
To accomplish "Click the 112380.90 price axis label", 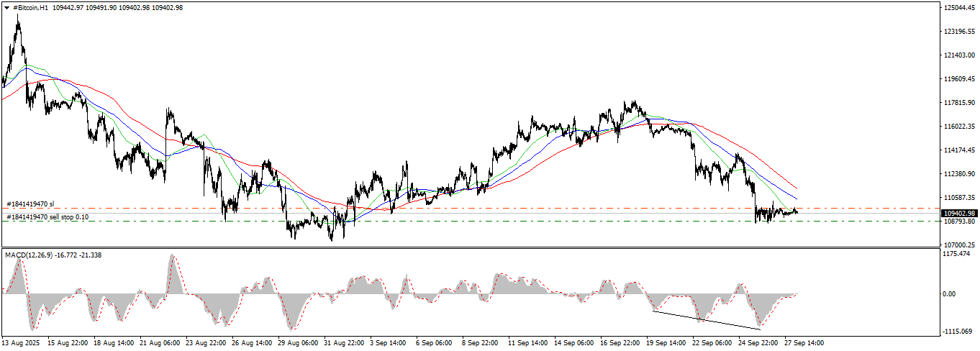I will click(x=959, y=174).
